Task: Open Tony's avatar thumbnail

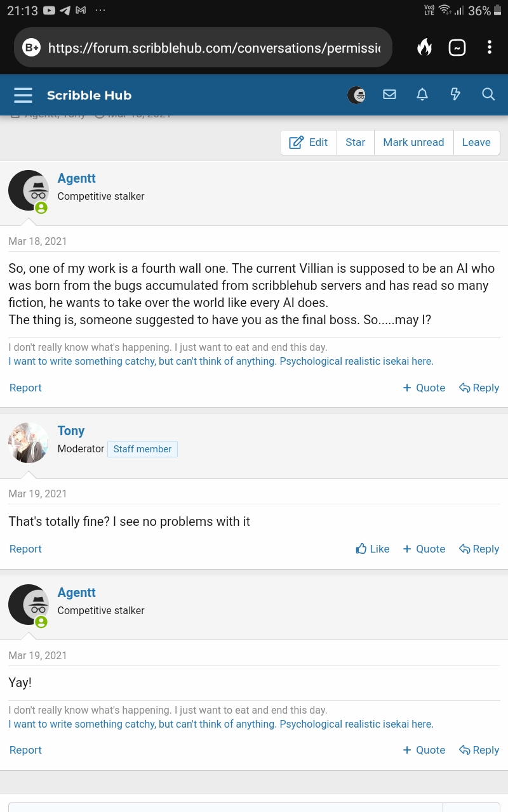Action: (29, 443)
